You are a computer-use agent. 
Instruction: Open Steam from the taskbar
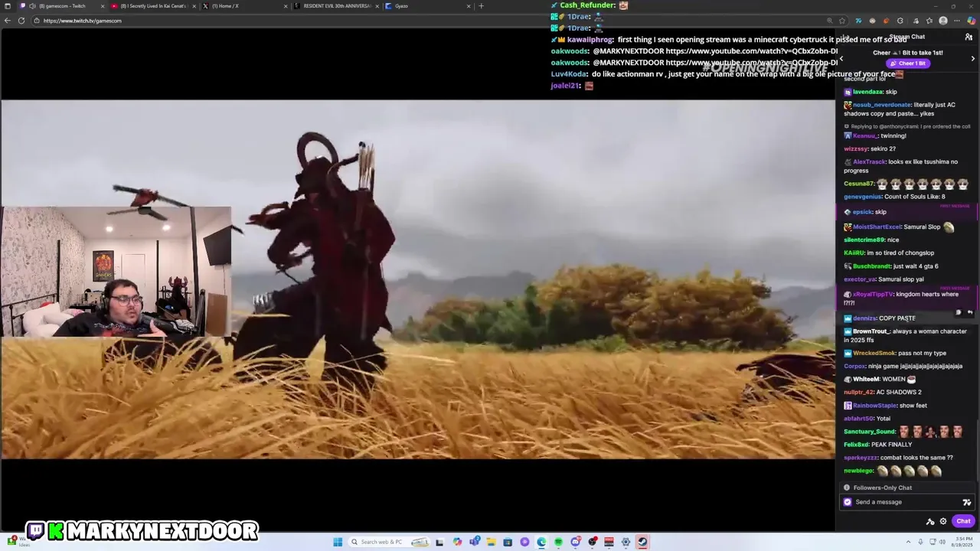tap(642, 542)
